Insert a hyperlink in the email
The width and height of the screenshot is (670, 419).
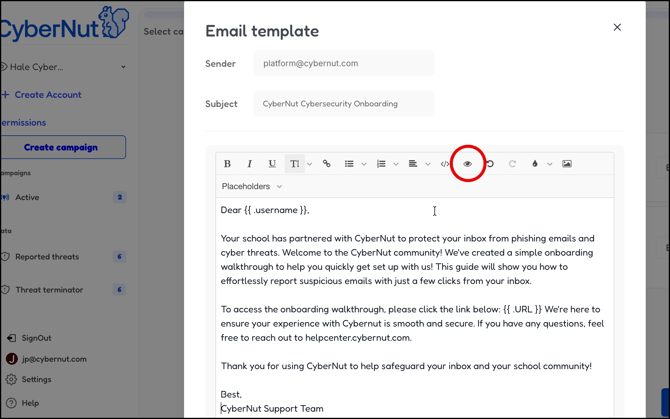click(x=326, y=164)
